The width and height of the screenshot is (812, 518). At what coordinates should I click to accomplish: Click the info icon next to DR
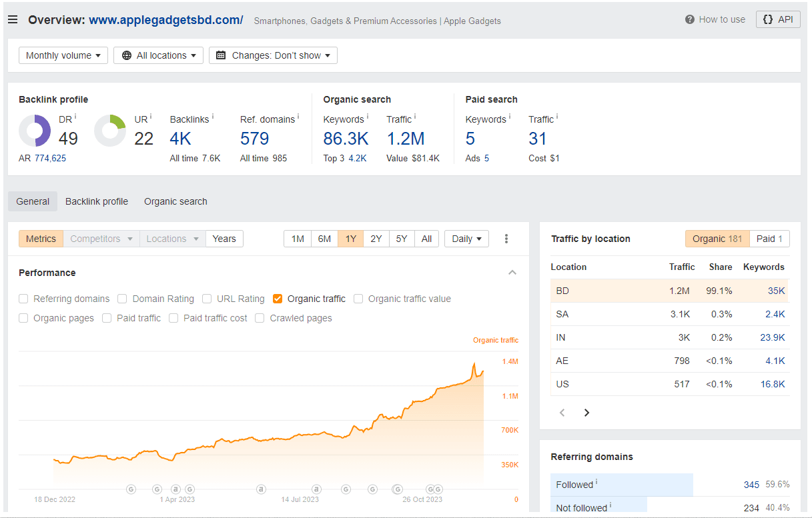point(75,117)
